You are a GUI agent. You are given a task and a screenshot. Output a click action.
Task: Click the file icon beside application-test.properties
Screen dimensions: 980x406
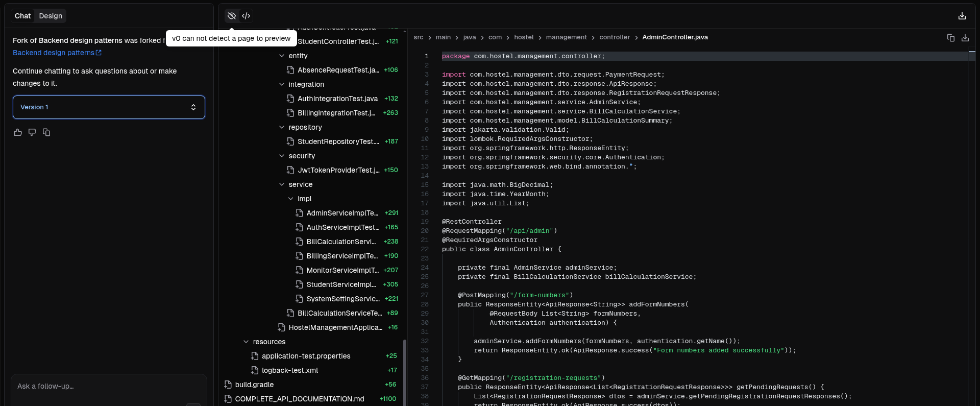(x=255, y=356)
